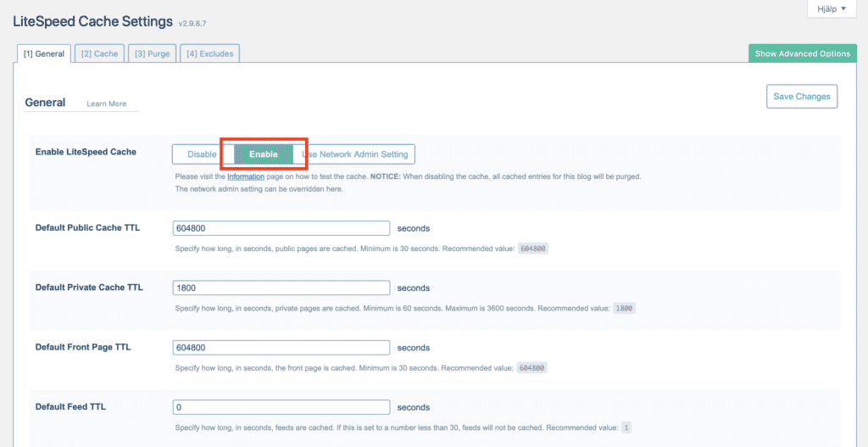This screenshot has width=868, height=447.
Task: Focus the Default Front Page TTL field
Action: click(281, 348)
